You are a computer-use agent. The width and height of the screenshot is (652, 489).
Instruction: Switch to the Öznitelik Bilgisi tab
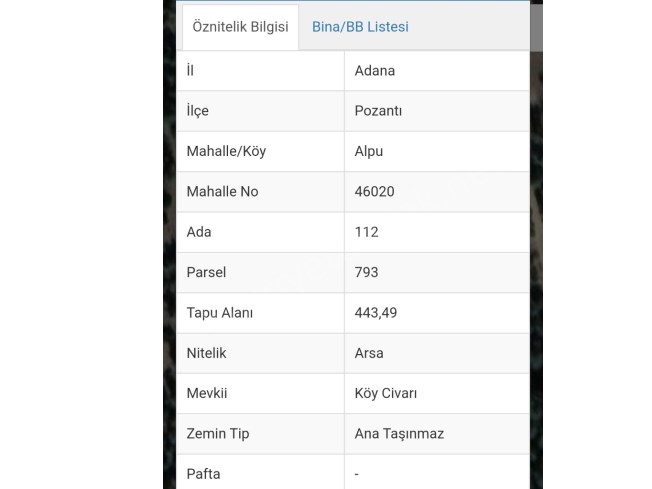click(240, 27)
